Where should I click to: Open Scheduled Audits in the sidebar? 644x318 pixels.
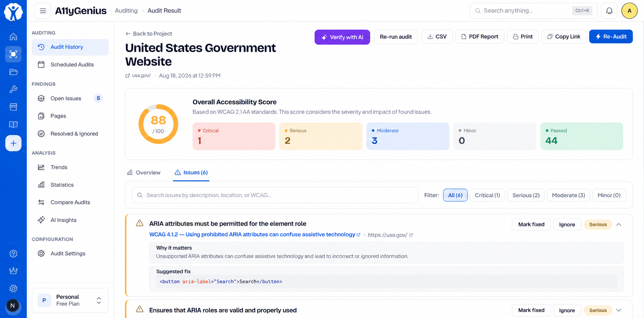point(70,65)
